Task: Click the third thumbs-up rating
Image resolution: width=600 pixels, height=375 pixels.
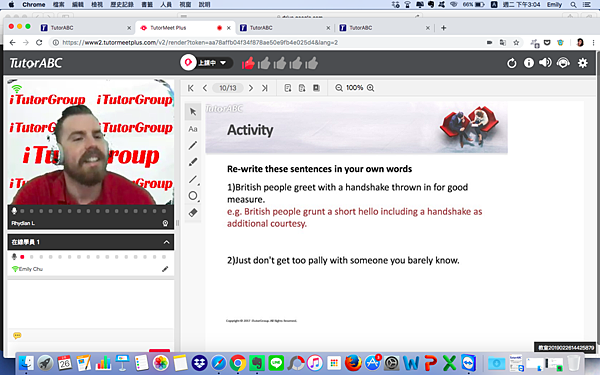Action: [x=280, y=63]
